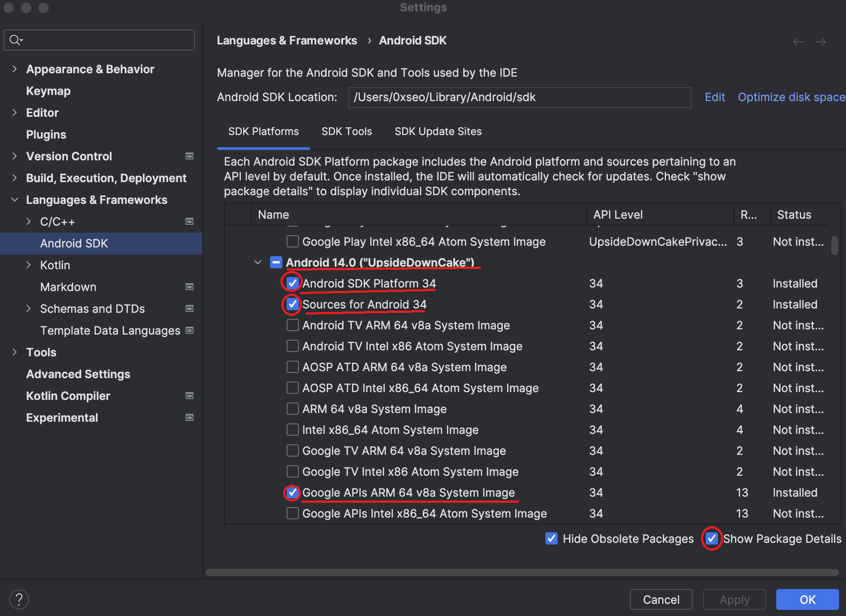Switch to SDK Tools tab
The image size is (846, 616).
346,132
